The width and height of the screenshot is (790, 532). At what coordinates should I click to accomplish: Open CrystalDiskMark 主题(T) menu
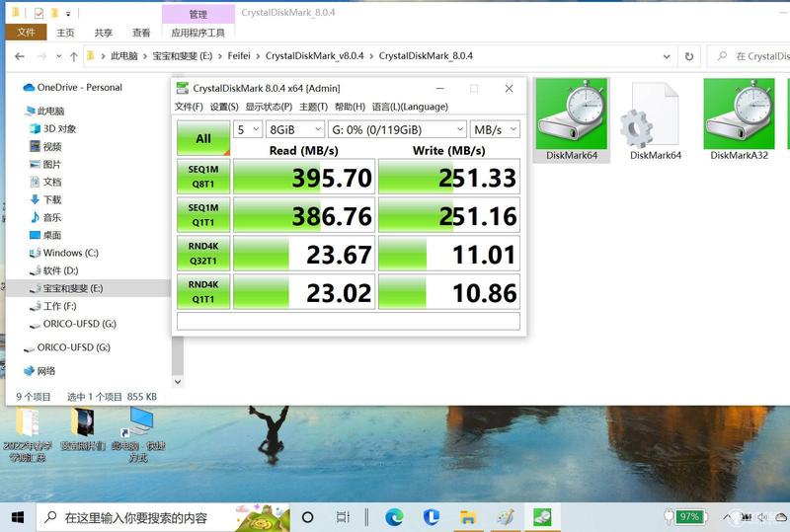coord(313,107)
